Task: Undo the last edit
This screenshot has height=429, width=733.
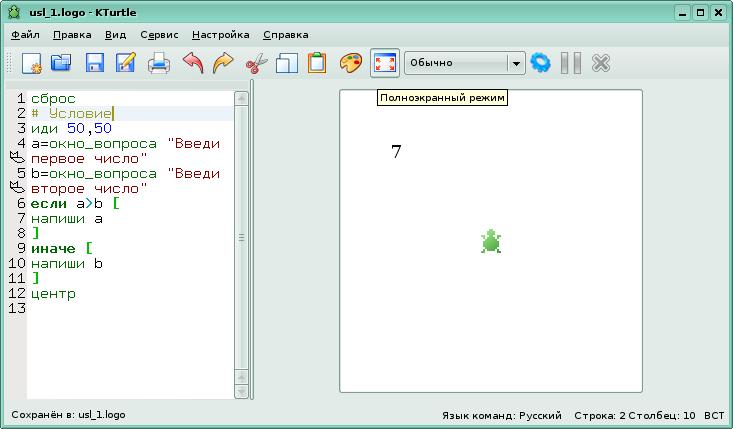Action: tap(192, 63)
